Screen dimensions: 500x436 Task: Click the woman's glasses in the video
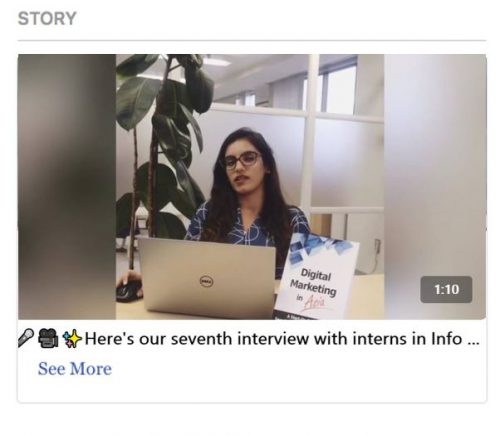coord(242,161)
